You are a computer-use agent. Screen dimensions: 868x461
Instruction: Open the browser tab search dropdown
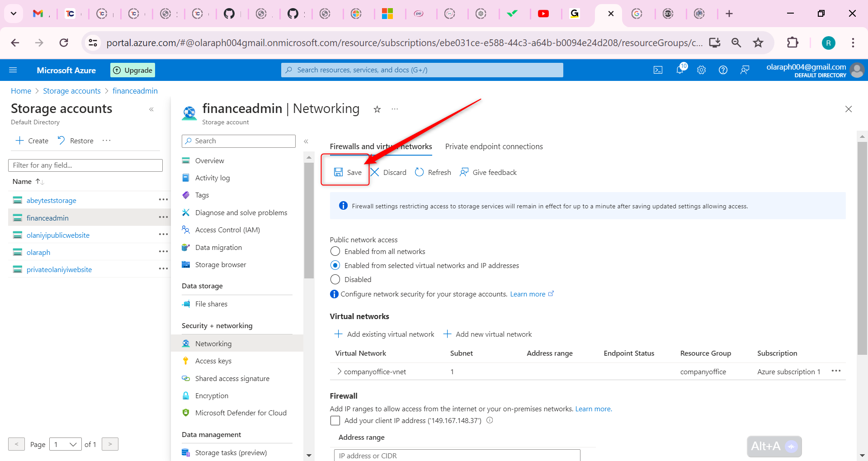coord(14,14)
